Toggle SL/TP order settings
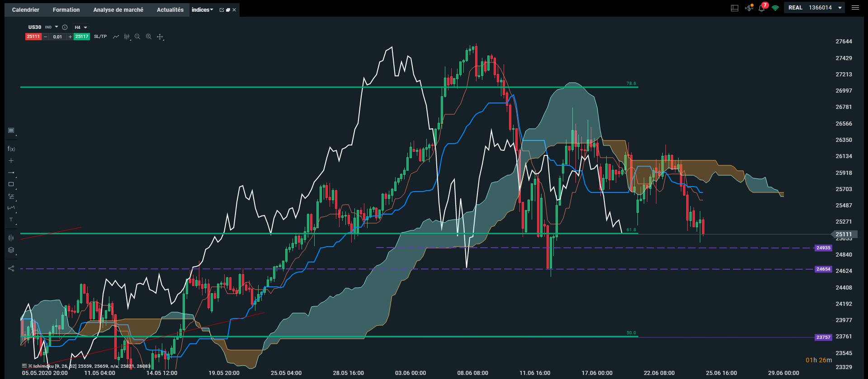Screen dimensions: 868x379 point(100,37)
